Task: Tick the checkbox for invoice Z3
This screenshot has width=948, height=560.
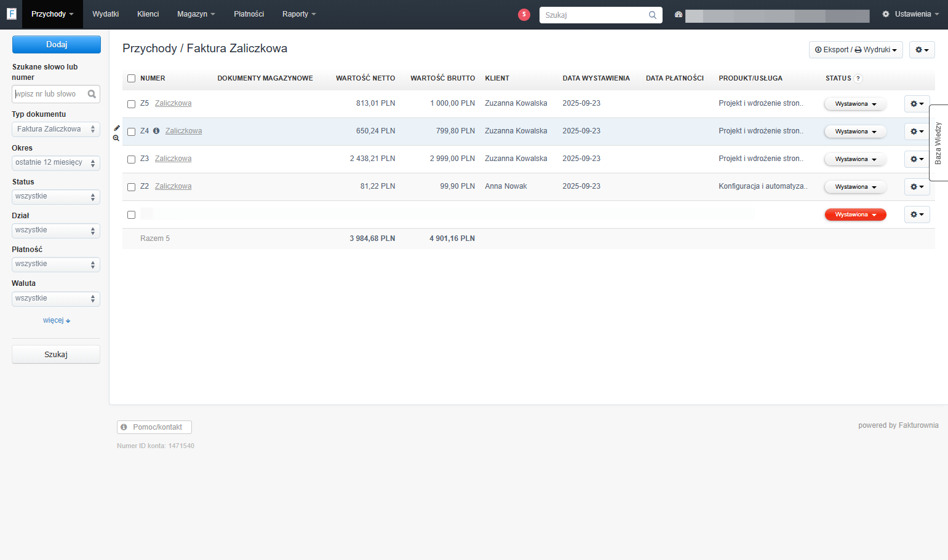Action: (x=131, y=159)
